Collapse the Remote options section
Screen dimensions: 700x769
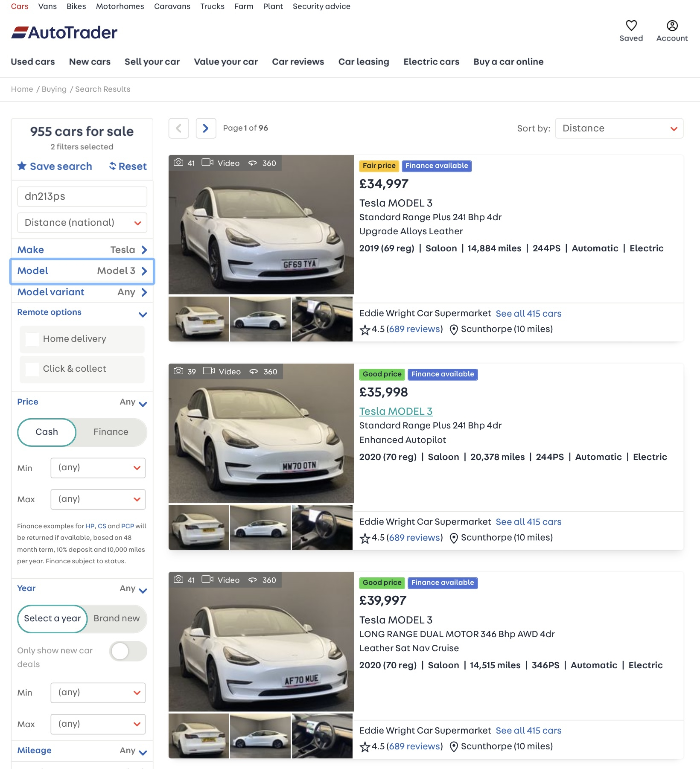tap(143, 315)
